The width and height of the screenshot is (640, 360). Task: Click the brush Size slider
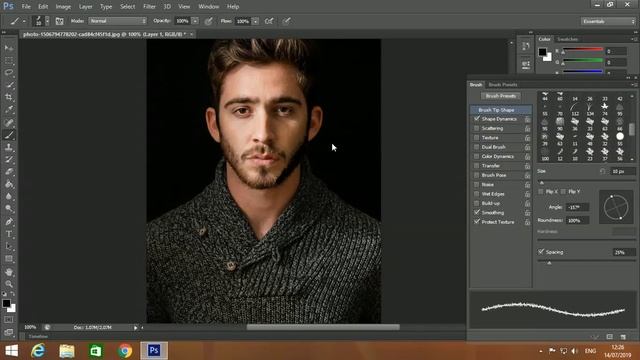587,180
